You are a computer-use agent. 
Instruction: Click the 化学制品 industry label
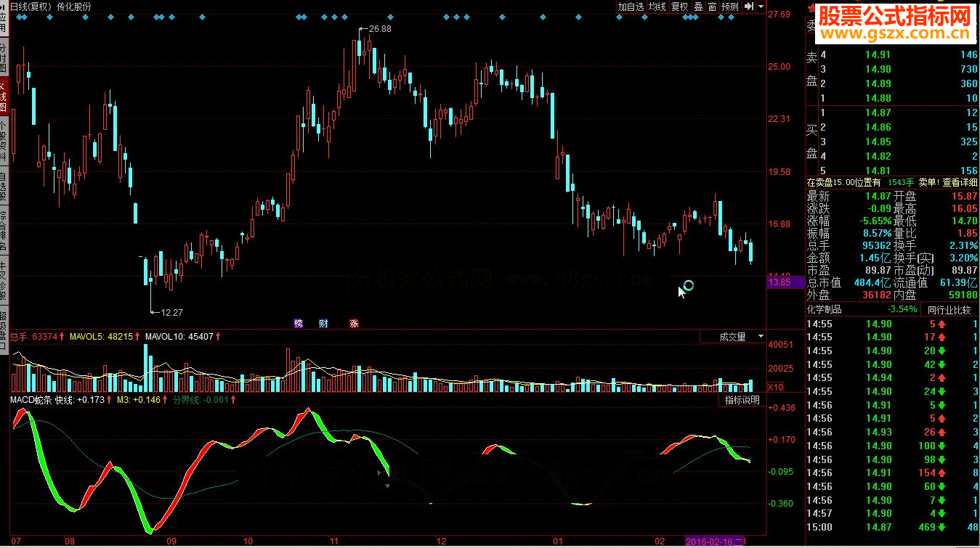pyautogui.click(x=825, y=309)
